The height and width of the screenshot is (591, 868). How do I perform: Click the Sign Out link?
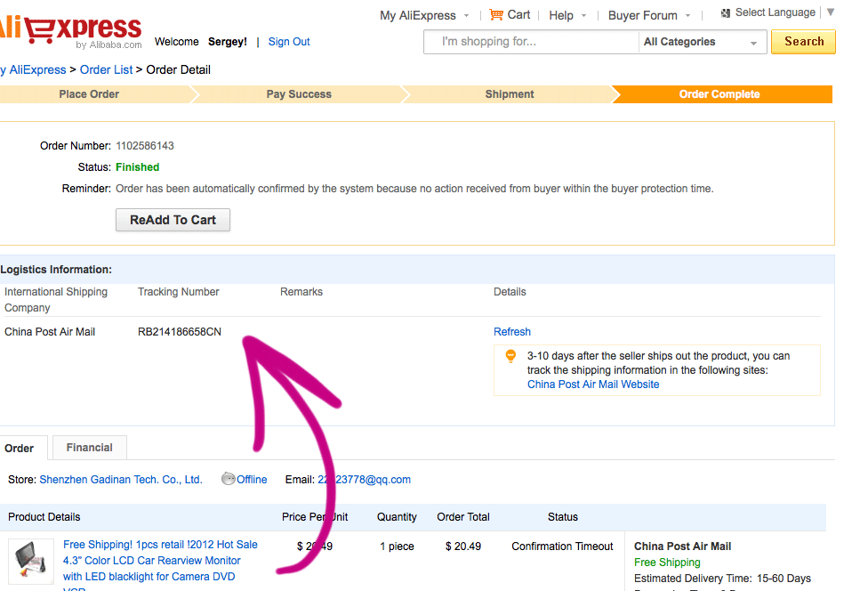point(289,42)
